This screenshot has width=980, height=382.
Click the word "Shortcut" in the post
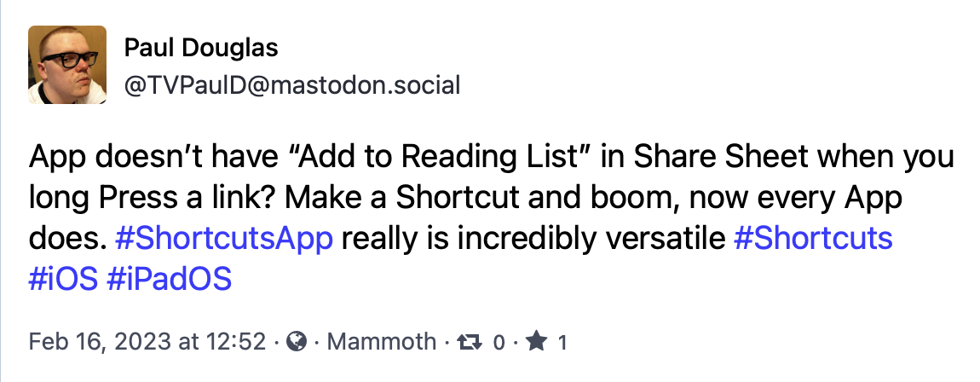[x=458, y=199]
